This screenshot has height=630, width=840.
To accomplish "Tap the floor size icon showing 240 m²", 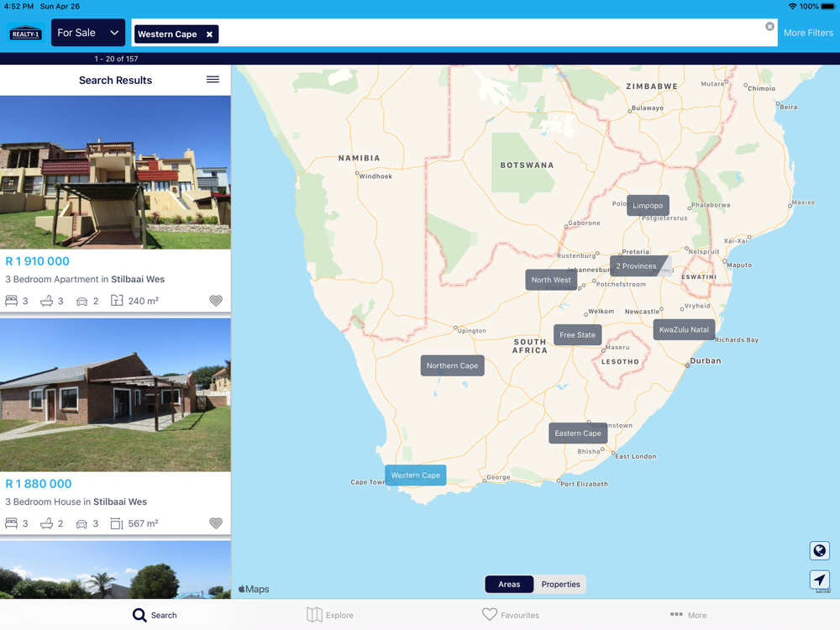I will click(117, 301).
